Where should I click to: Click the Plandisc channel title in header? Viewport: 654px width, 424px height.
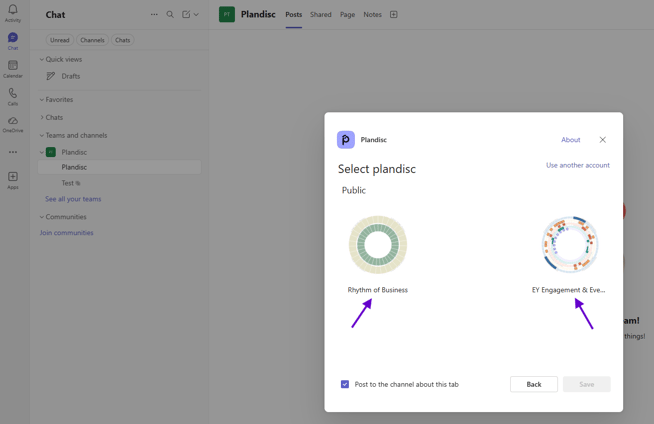point(258,15)
